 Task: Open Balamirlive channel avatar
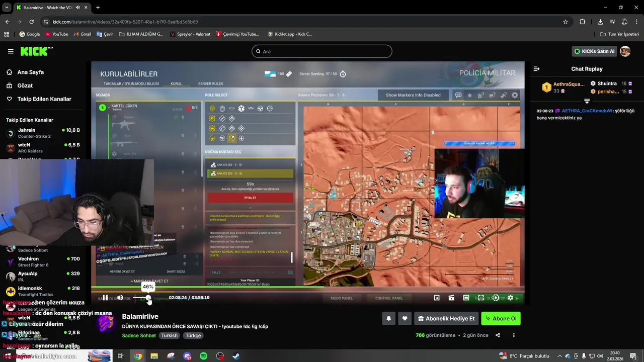pyautogui.click(x=105, y=323)
